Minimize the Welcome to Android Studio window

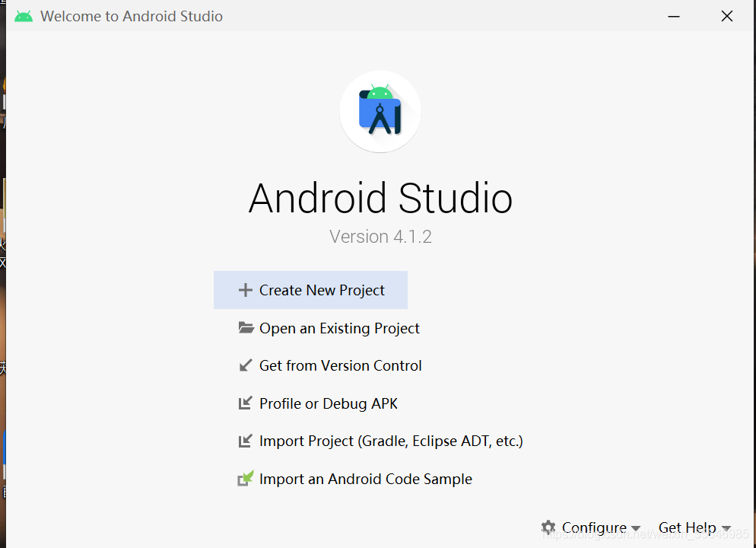tap(674, 17)
